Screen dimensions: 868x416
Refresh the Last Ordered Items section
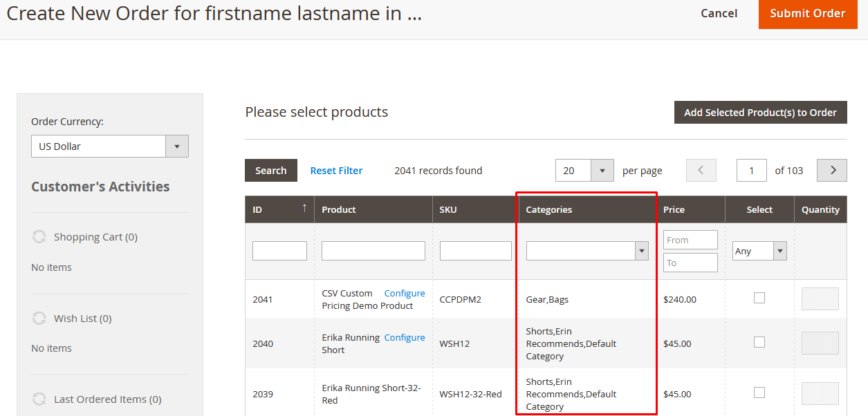(39, 399)
